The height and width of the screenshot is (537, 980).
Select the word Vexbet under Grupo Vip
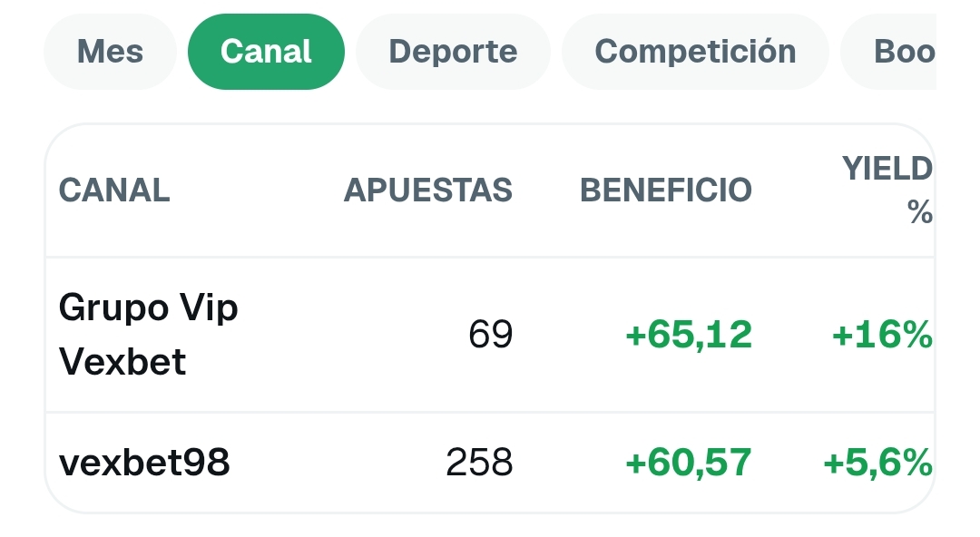[122, 361]
